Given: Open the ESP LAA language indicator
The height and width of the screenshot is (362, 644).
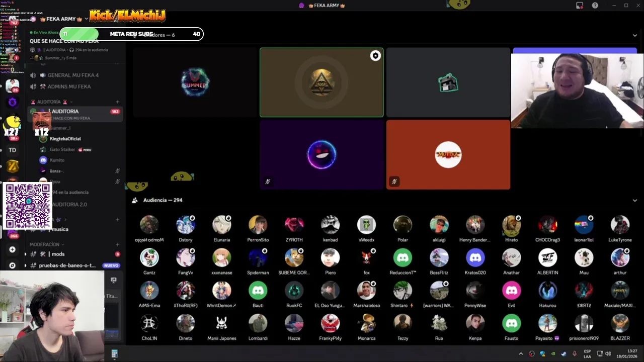Looking at the screenshot, I should 588,354.
